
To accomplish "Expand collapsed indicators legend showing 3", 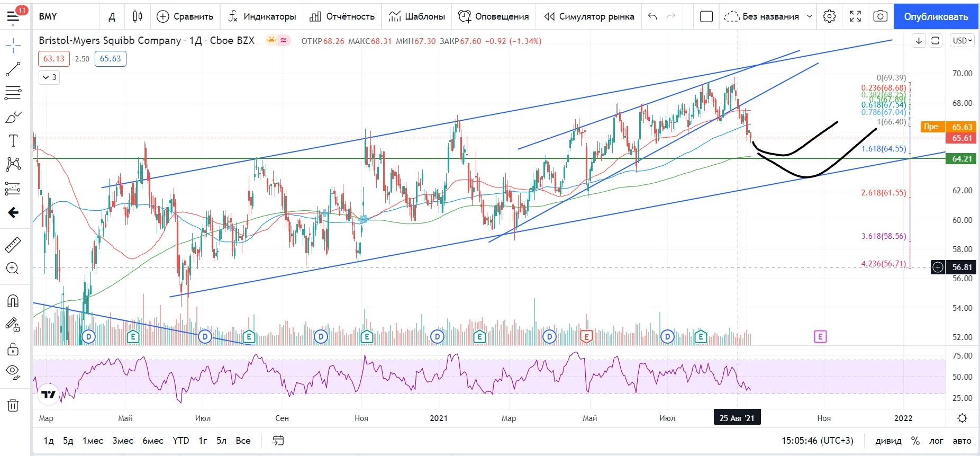I will click(x=49, y=77).
